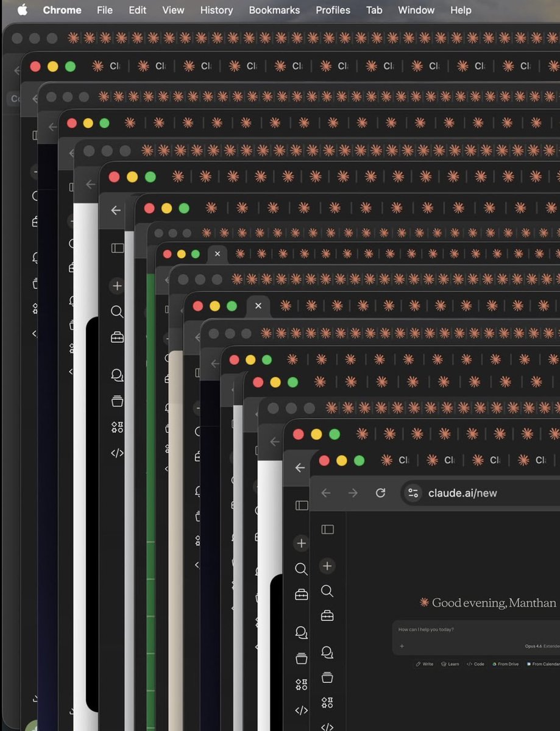Choose the From Calendar suggestion chip
The image size is (560, 731).
pyautogui.click(x=543, y=664)
